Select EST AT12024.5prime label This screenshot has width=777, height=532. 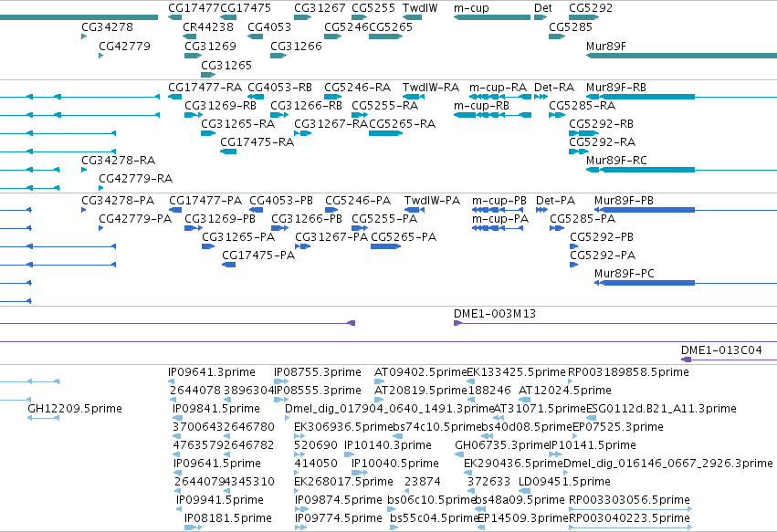(565, 391)
